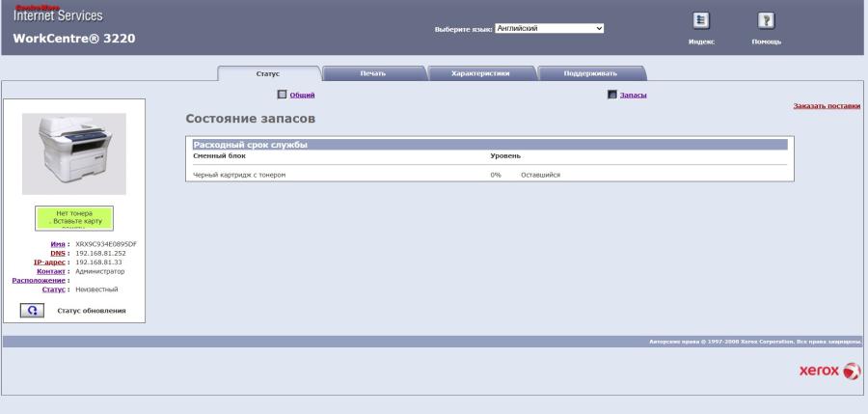Open the language selection dropdown

tap(549, 28)
